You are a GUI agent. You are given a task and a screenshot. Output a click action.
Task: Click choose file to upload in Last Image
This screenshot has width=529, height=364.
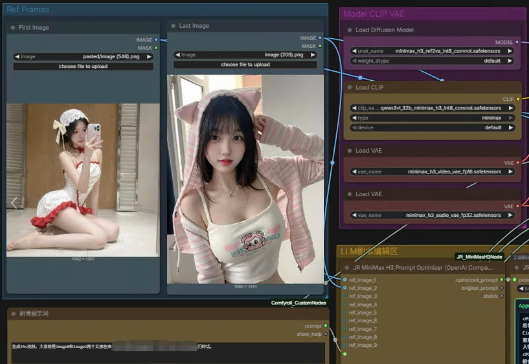(x=245, y=64)
